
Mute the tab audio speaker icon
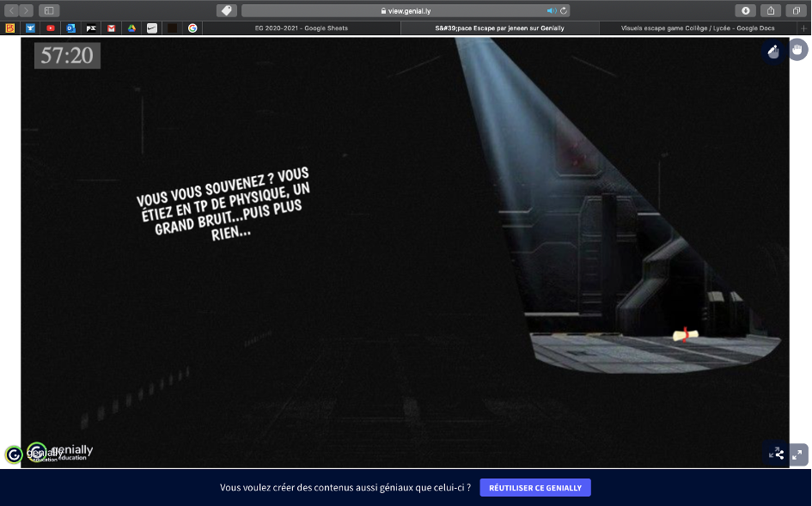[x=551, y=11]
